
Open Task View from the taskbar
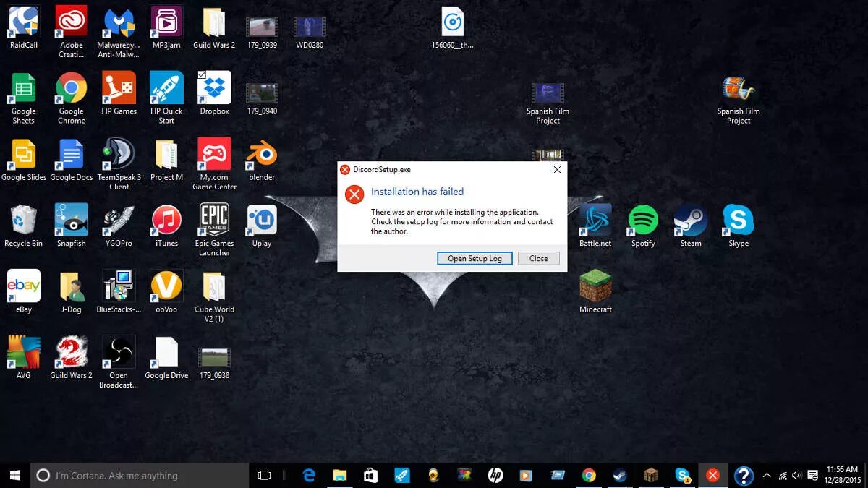point(264,475)
